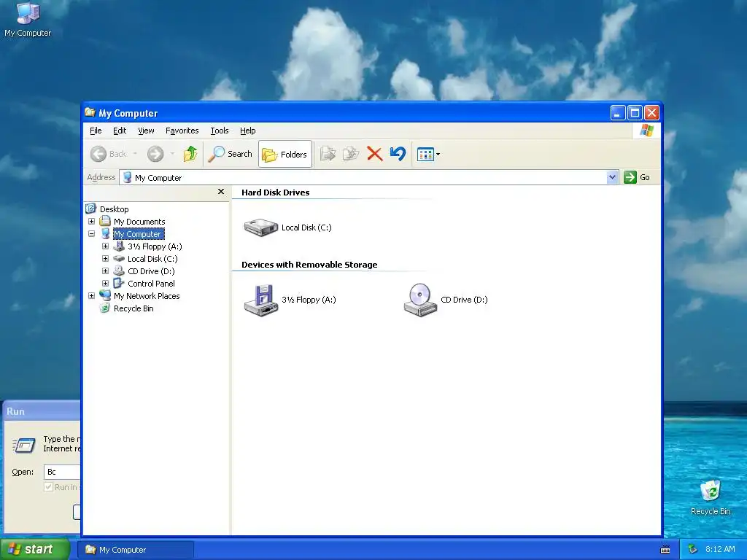Close the Folders pane with X
Image resolution: width=747 pixels, height=560 pixels.
coord(220,192)
